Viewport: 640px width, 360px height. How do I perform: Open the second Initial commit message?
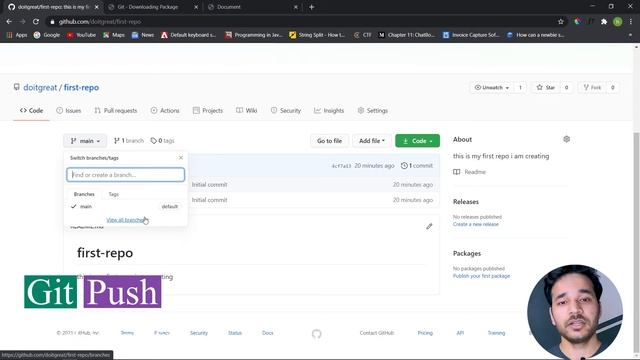tap(209, 200)
